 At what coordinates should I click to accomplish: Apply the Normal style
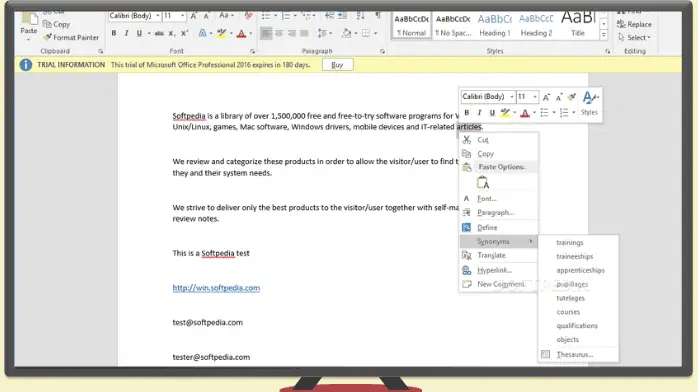point(411,26)
